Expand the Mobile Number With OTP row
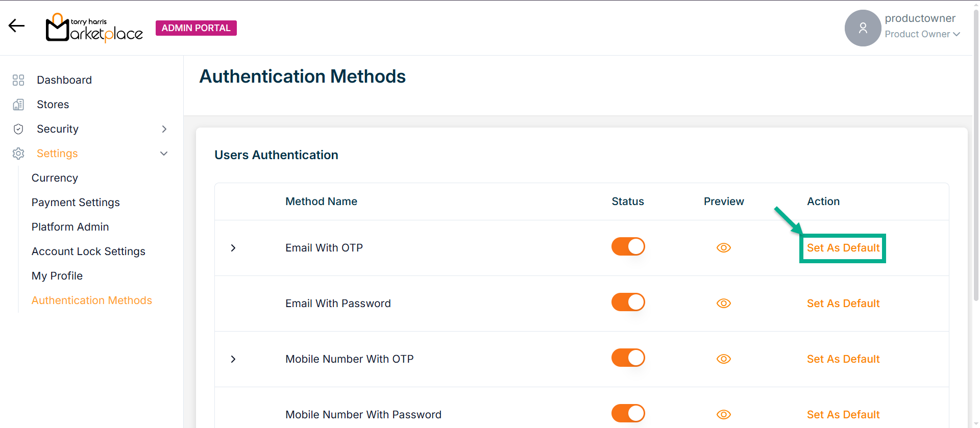This screenshot has height=428, width=980. [x=233, y=359]
